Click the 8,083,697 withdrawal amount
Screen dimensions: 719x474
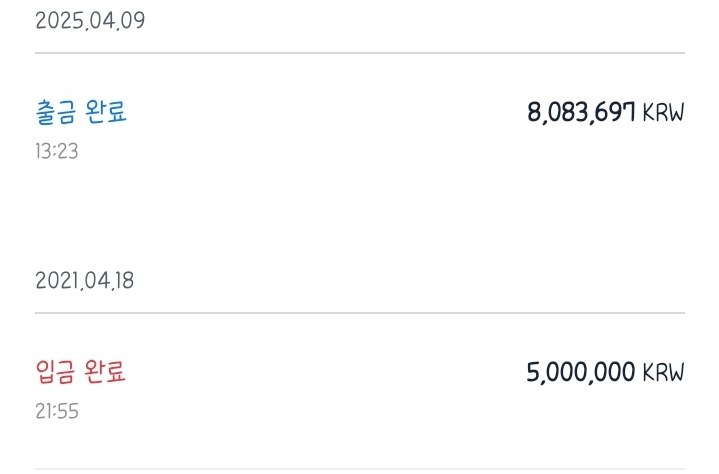point(582,113)
